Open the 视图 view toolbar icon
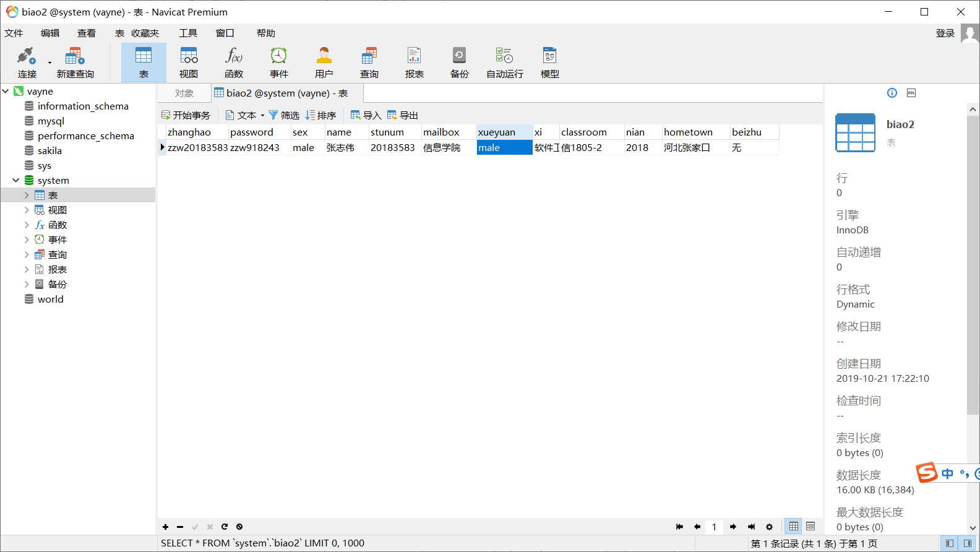 click(189, 63)
